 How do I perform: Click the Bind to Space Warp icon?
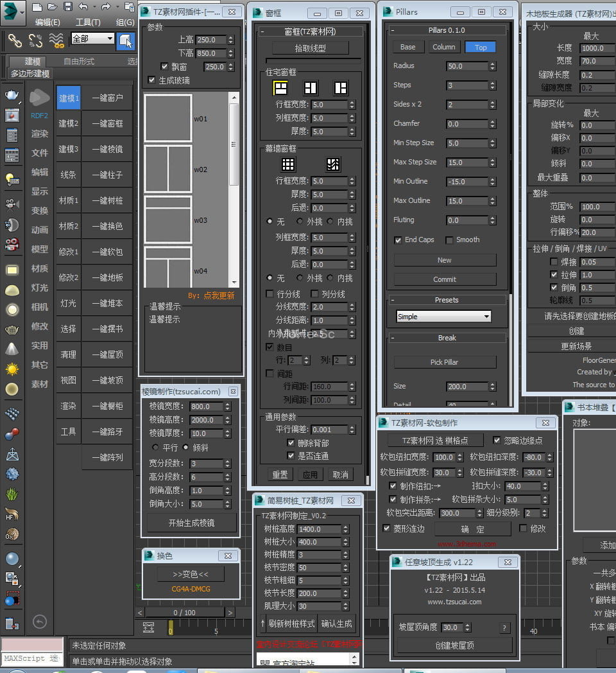(x=57, y=40)
